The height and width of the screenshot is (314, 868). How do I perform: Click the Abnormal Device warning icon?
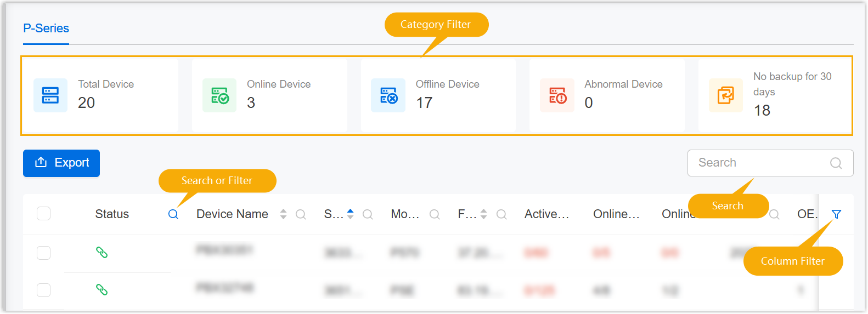coord(557,95)
